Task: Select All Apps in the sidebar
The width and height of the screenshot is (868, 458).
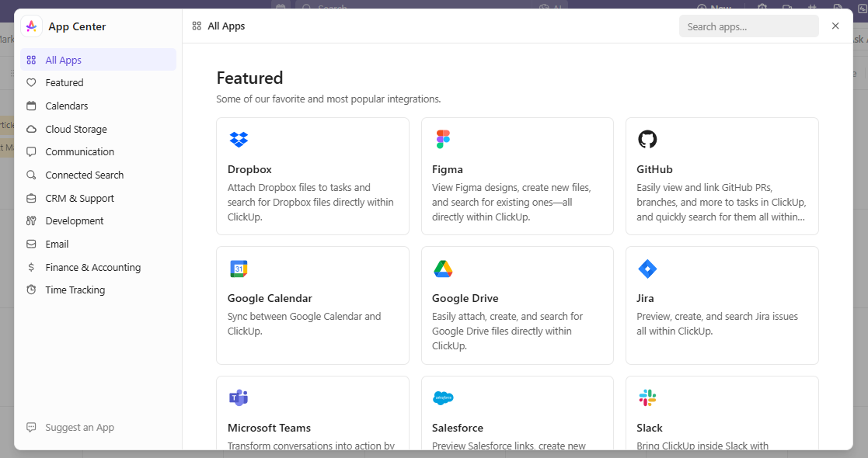Action: pyautogui.click(x=98, y=60)
